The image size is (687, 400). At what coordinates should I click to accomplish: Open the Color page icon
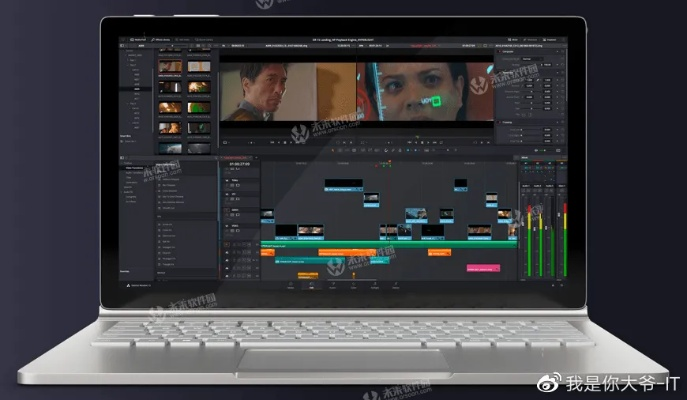coord(355,285)
